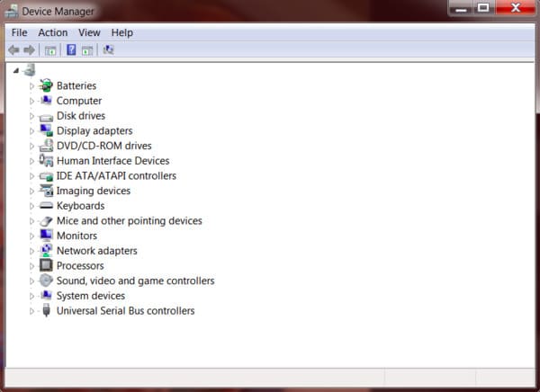
Task: Open the Action menu
Action: 53,32
